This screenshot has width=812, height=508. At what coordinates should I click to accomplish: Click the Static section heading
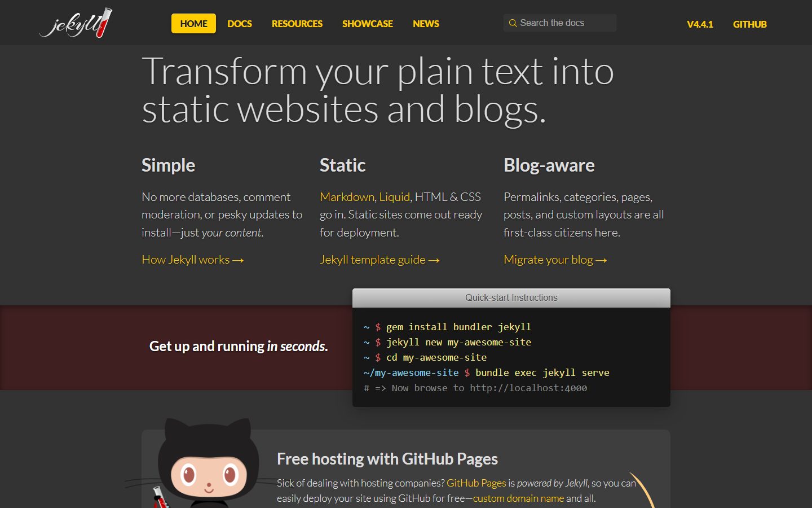click(x=342, y=165)
